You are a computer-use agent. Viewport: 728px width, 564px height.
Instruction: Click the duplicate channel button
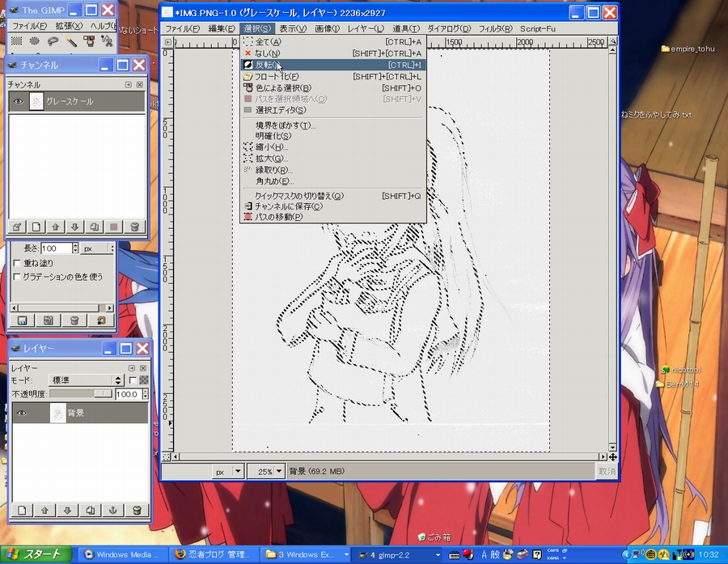(x=95, y=227)
